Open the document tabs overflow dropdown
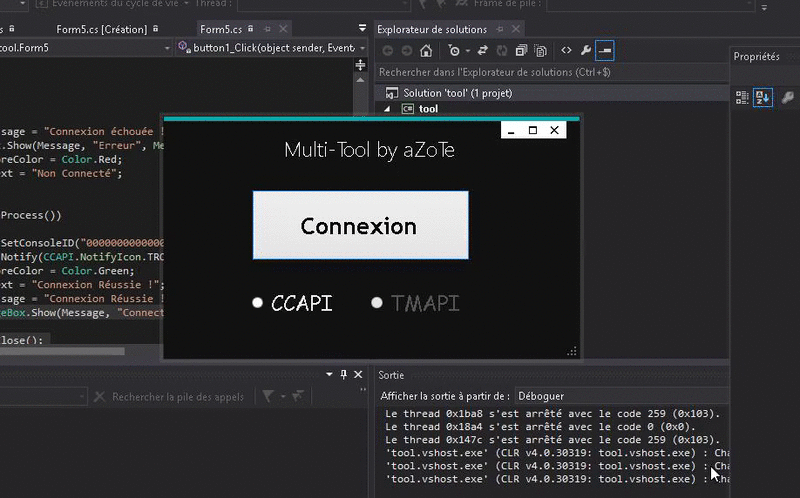The image size is (800, 498). [362, 28]
